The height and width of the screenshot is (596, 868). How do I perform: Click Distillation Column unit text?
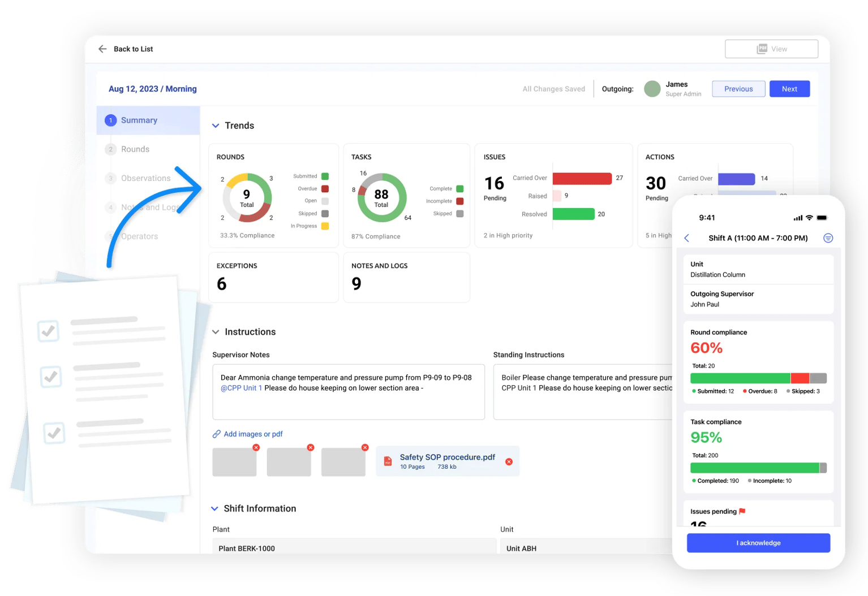click(x=717, y=275)
